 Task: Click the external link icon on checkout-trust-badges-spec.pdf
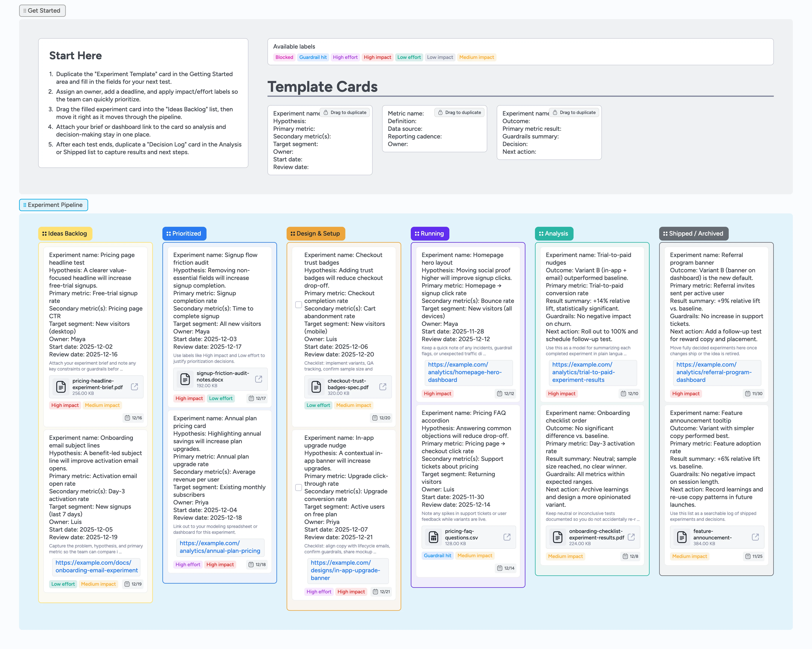coord(383,386)
